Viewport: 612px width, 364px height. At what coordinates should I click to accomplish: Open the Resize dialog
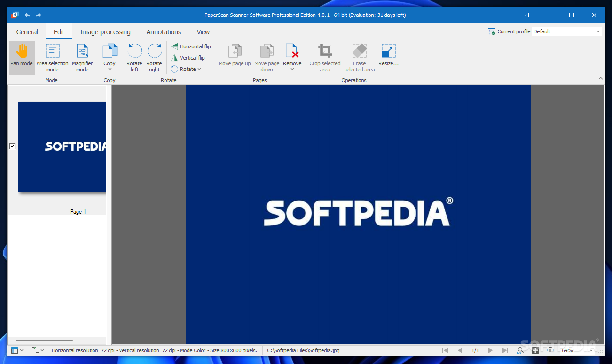pos(388,55)
